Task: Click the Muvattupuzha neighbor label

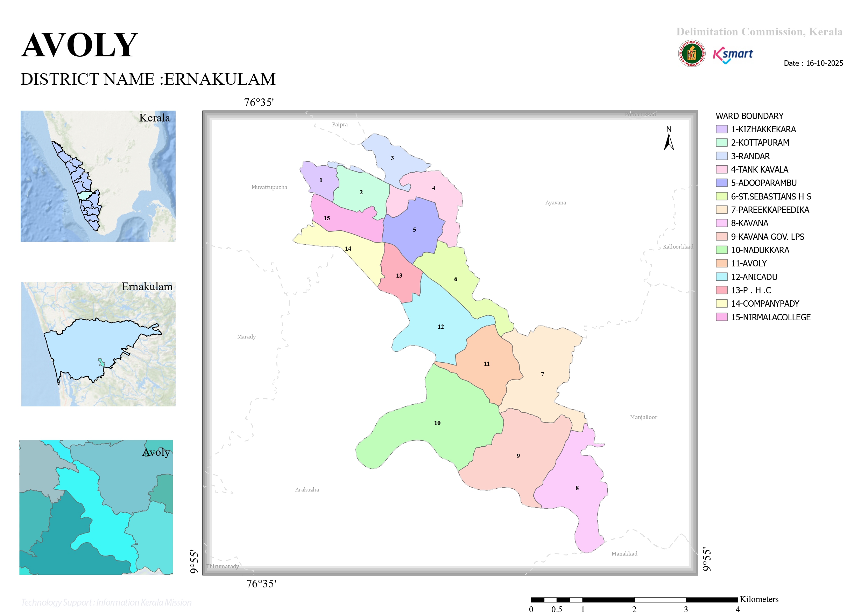Action: click(269, 187)
